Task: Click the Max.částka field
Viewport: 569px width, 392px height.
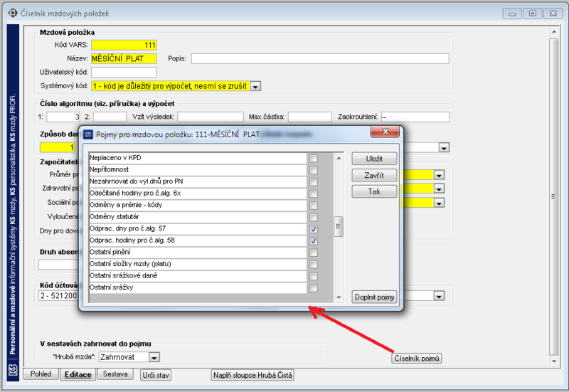Action: point(310,117)
